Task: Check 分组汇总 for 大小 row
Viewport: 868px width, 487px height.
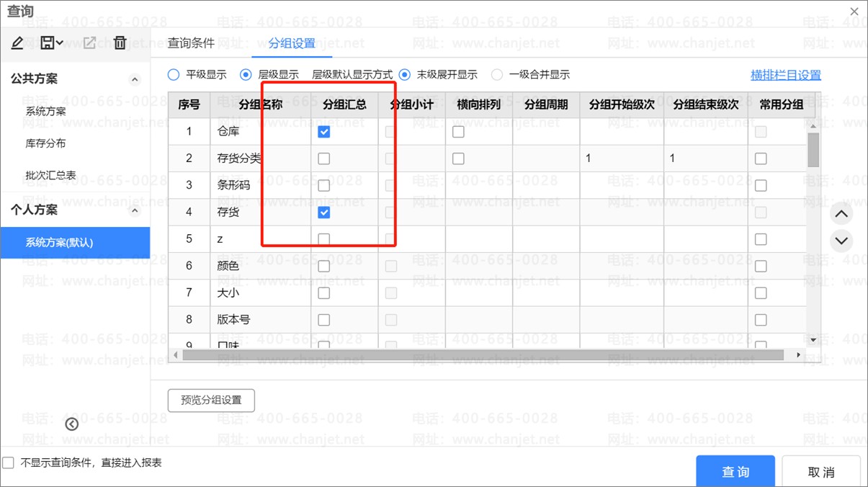Action: (324, 293)
